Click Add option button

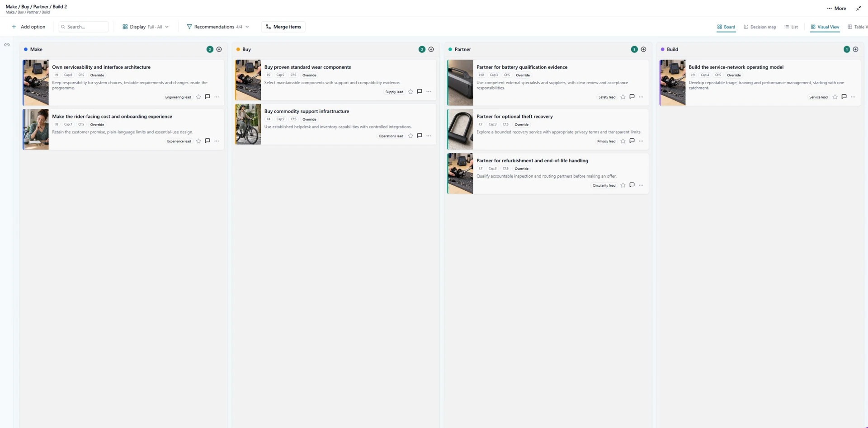click(28, 27)
